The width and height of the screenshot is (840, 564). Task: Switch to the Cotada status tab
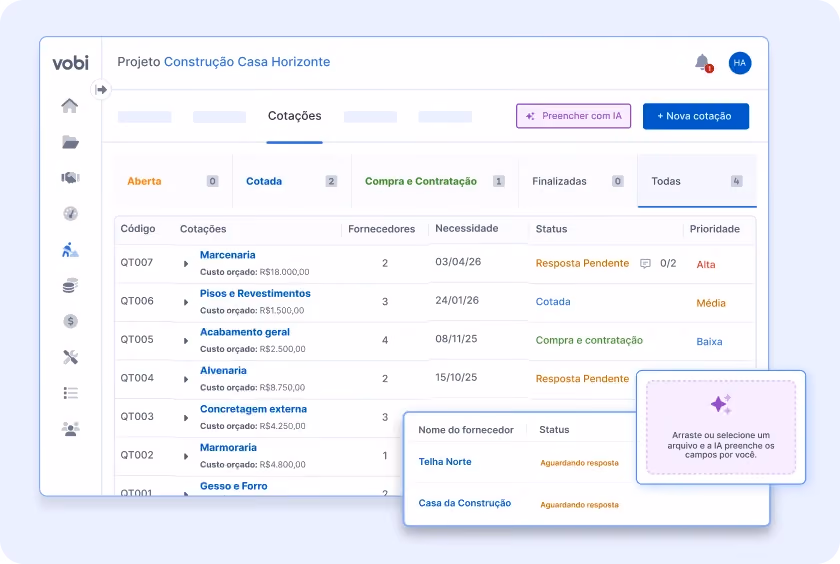coord(292,181)
